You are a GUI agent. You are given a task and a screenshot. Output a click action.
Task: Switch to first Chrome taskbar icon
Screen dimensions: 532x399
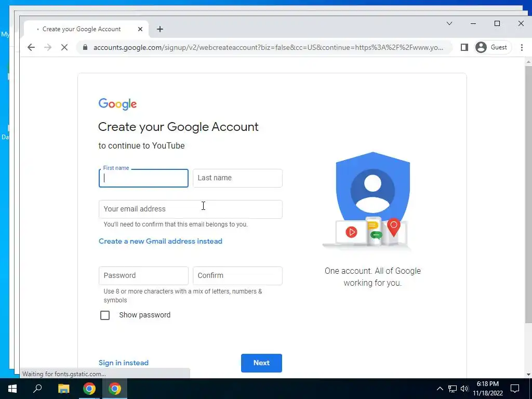(89, 389)
